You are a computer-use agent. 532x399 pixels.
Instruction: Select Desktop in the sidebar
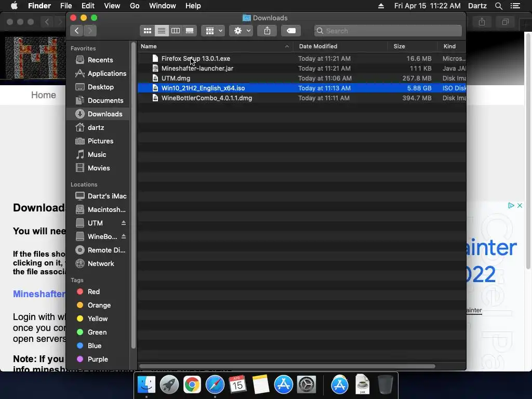click(x=98, y=87)
